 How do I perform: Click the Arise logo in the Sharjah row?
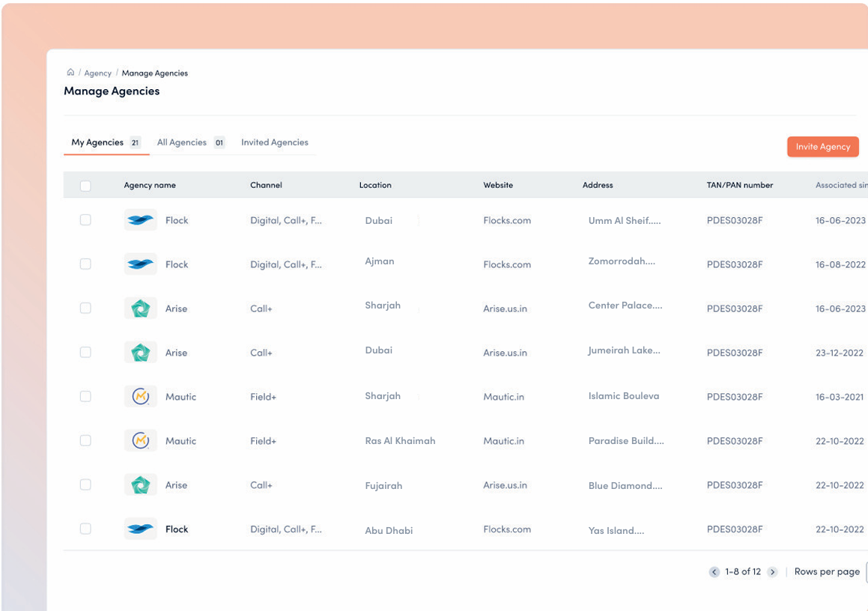pyautogui.click(x=141, y=308)
